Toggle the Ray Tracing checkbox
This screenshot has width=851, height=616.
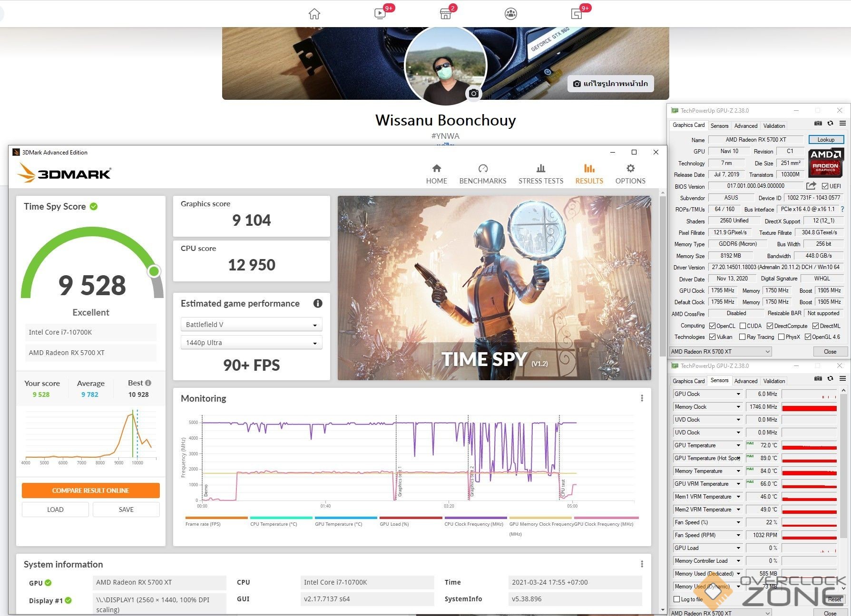pos(742,337)
